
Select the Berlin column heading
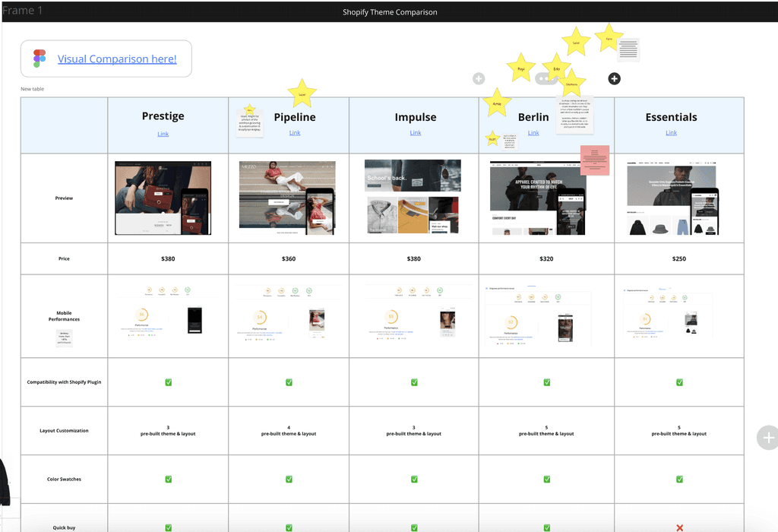[x=533, y=117]
